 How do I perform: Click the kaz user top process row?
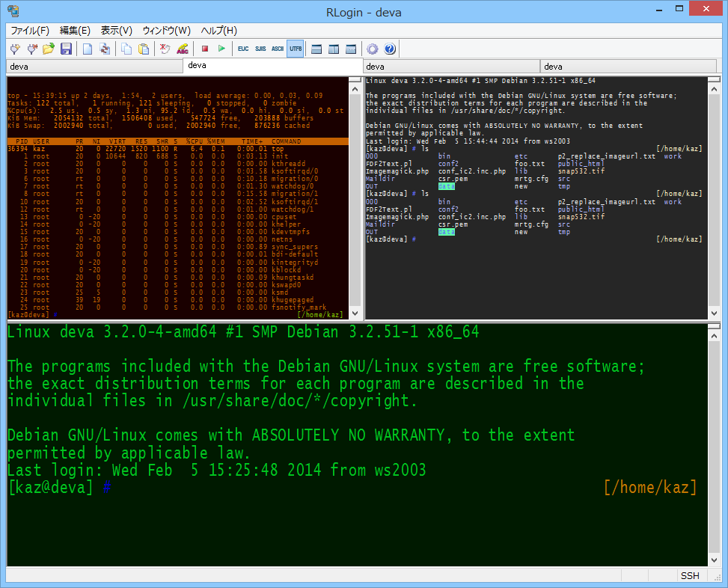click(x=178, y=149)
